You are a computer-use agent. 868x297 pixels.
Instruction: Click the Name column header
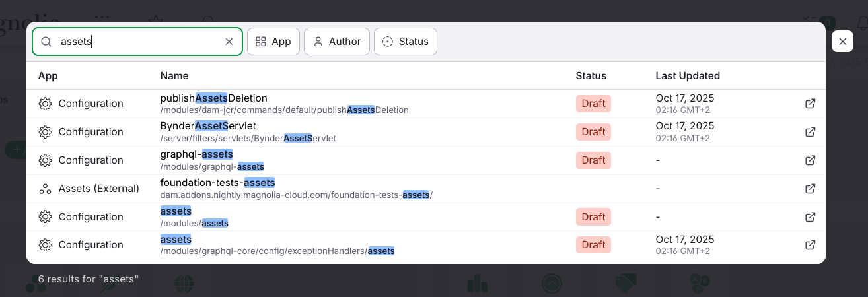tap(174, 76)
